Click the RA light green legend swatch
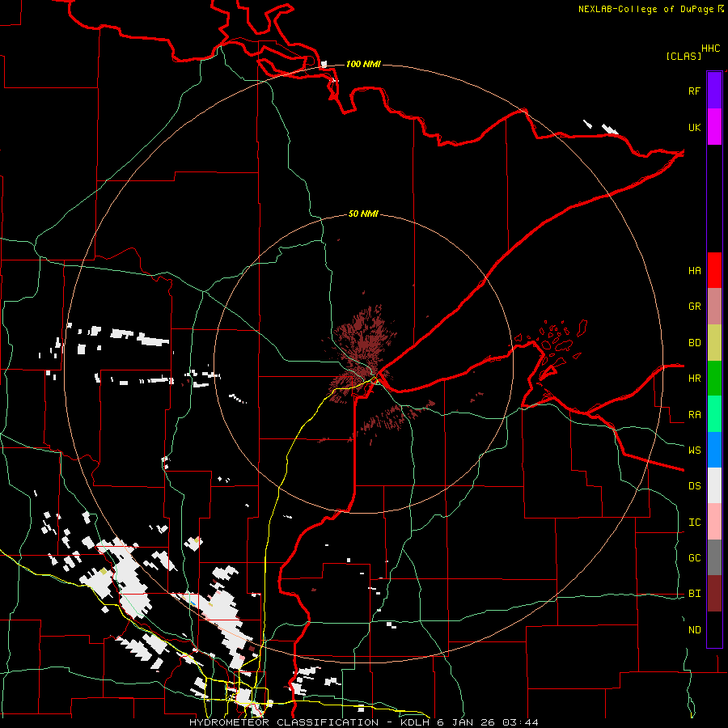Viewport: 728px width, 728px height. [714, 414]
